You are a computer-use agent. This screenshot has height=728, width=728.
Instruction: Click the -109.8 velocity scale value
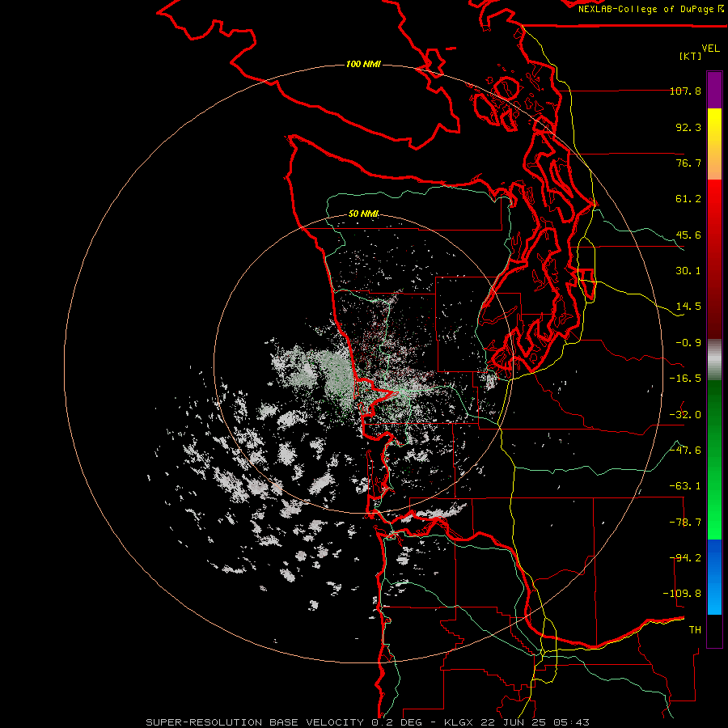pos(682,594)
